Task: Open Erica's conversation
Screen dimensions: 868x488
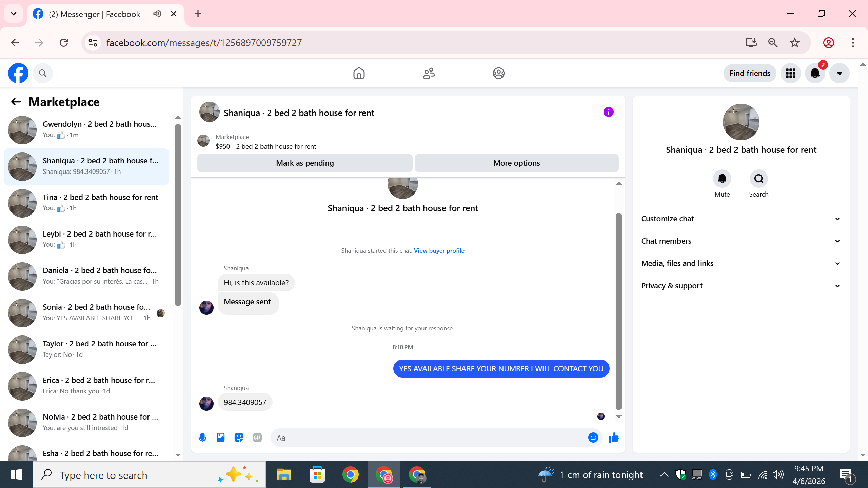Action: coord(86,386)
